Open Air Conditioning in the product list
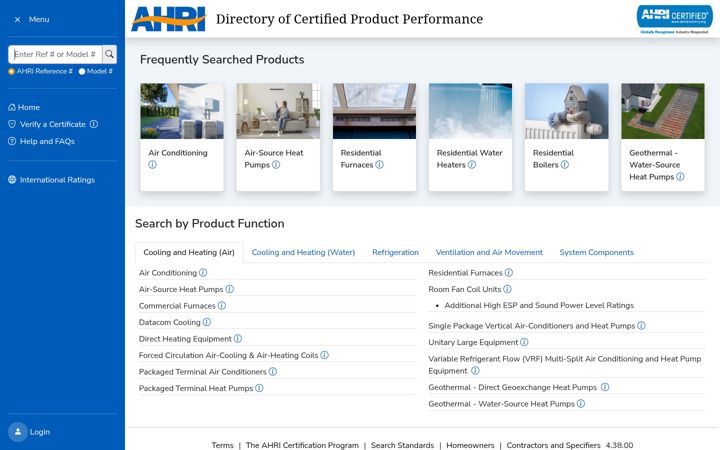 click(x=168, y=273)
